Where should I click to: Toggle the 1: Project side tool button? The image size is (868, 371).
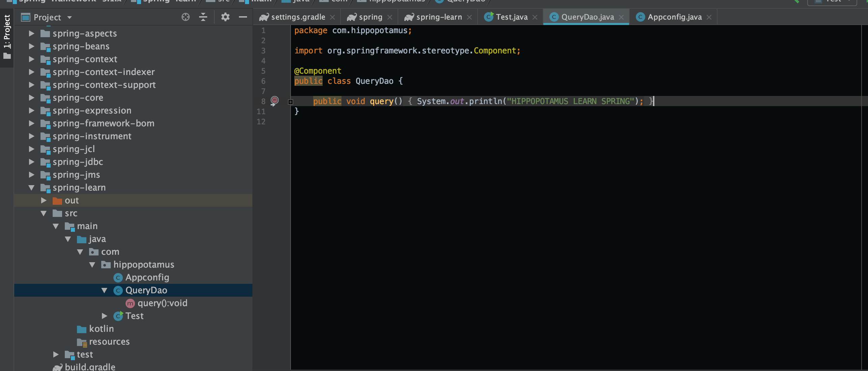(7, 37)
